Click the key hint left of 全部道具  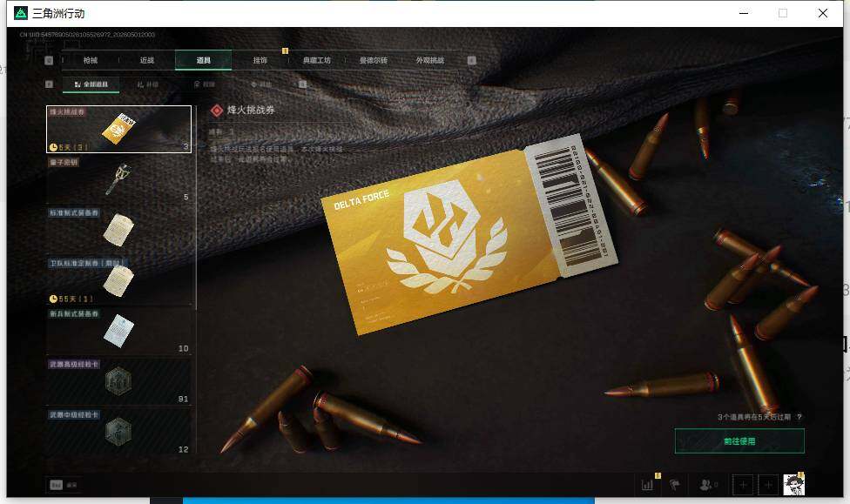(x=49, y=84)
